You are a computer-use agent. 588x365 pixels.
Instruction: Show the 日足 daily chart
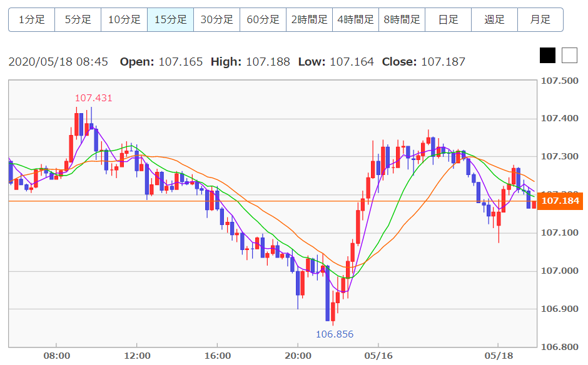click(x=448, y=19)
